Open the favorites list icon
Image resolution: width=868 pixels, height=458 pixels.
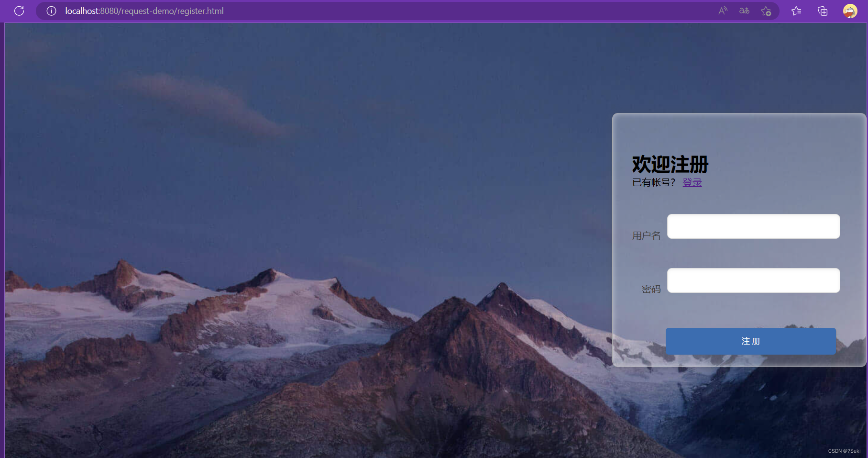796,11
